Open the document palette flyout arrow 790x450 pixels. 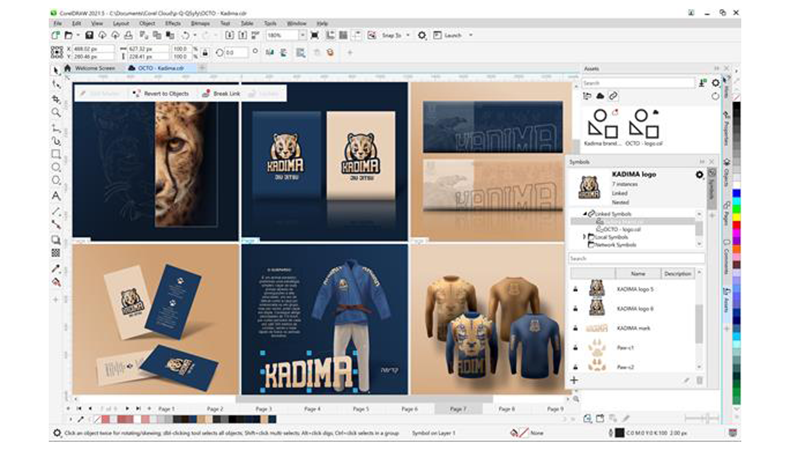coord(71,419)
